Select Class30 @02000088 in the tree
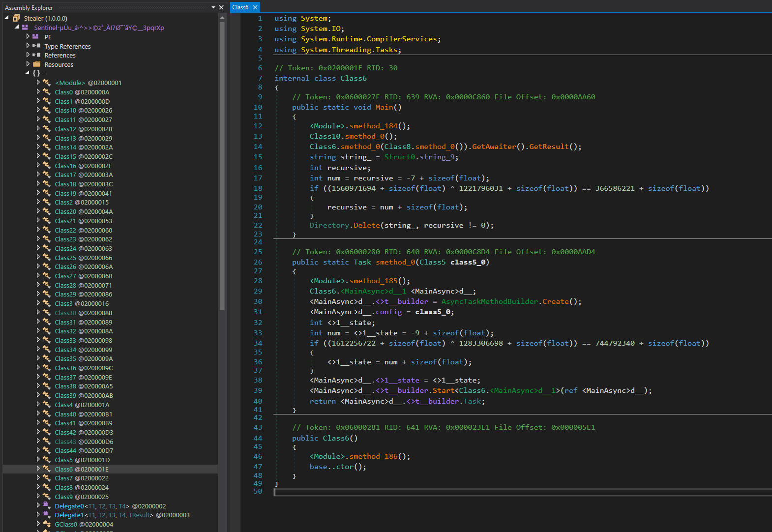 click(83, 313)
